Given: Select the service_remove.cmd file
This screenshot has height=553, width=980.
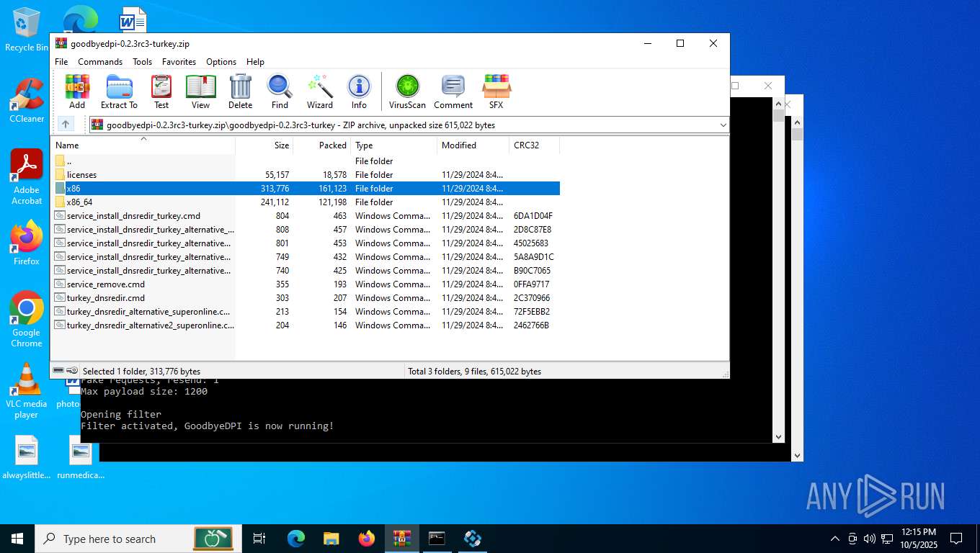Looking at the screenshot, I should coord(105,284).
